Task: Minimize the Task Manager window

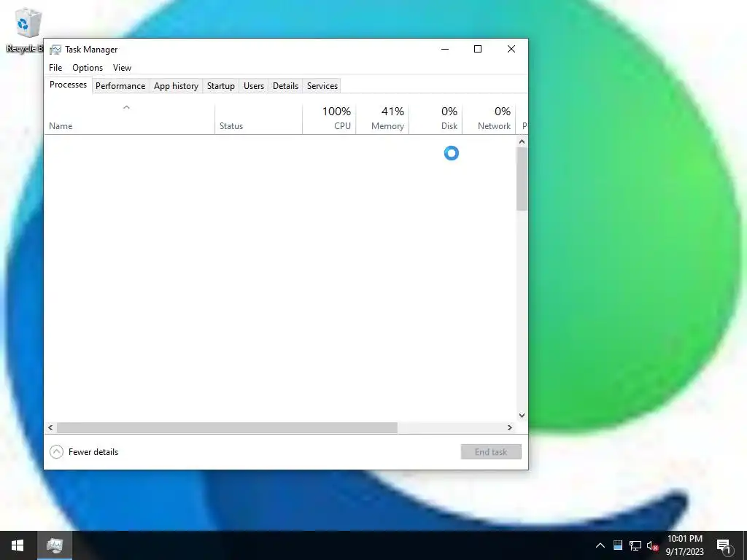Action: point(445,49)
